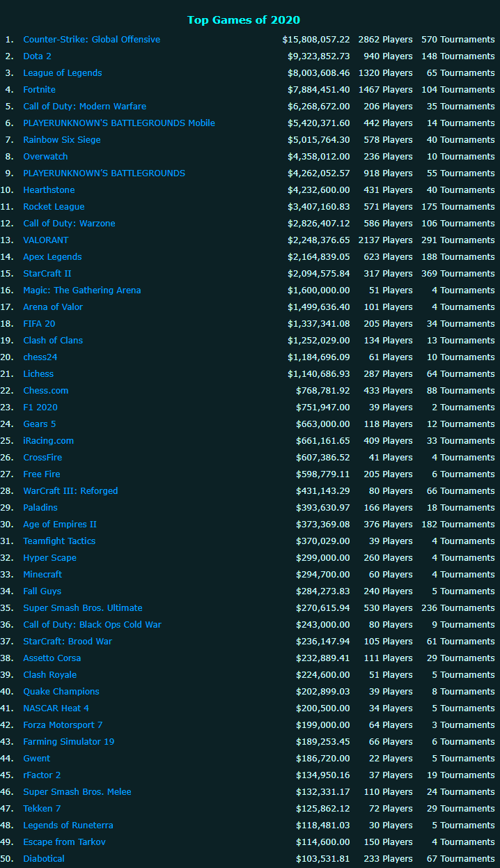Click the 369 Tournaments value
The height and width of the screenshot is (868, 500).
(458, 274)
